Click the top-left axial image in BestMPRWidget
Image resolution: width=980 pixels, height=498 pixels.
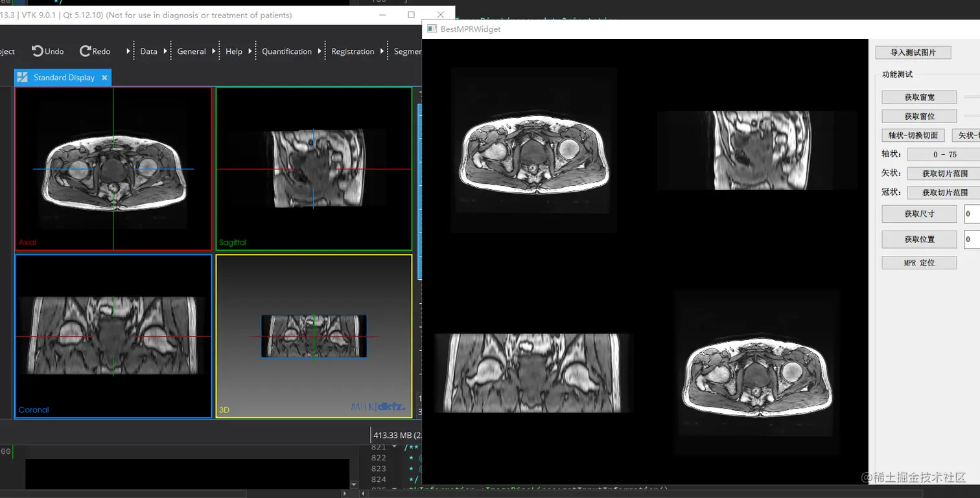tap(533, 150)
